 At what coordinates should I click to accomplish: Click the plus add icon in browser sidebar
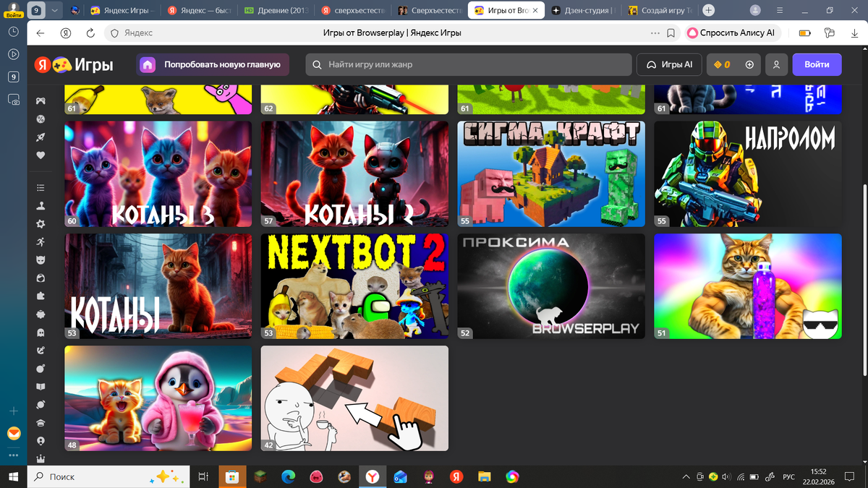click(13, 411)
